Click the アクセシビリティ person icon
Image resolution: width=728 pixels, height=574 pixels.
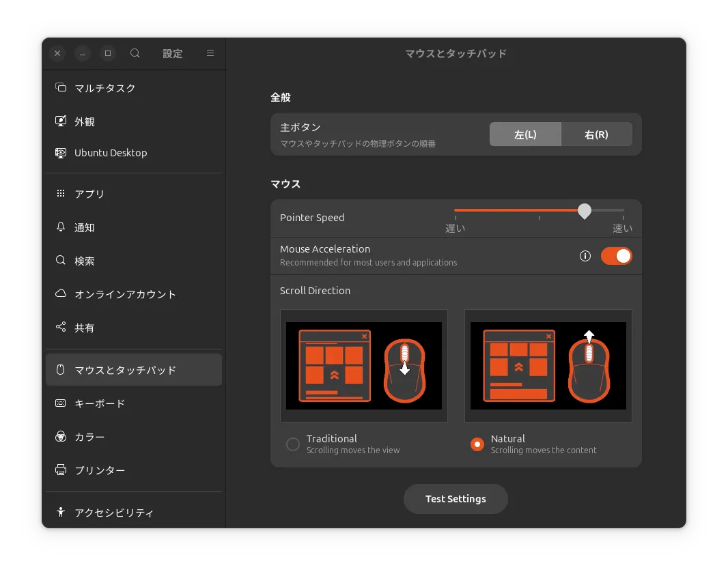[61, 513]
